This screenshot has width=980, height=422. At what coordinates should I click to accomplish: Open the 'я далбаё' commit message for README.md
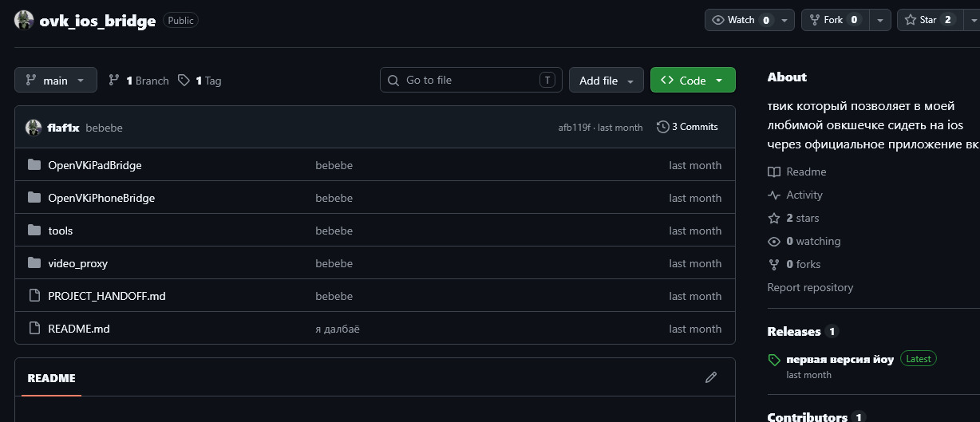point(338,329)
